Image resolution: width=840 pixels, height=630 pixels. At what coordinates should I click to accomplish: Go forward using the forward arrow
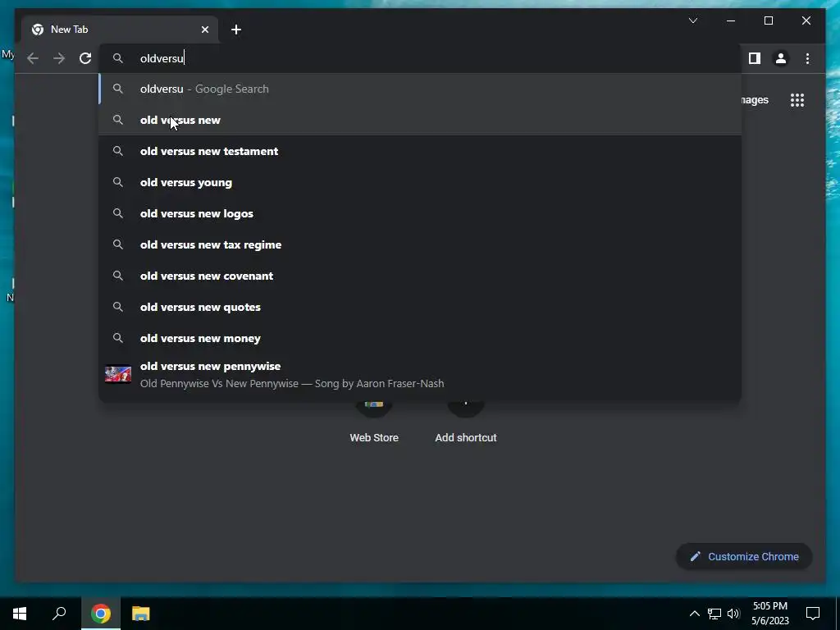pos(59,58)
